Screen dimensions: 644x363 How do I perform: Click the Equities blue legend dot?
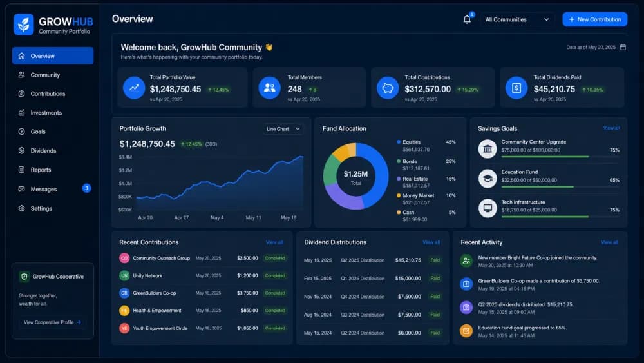pyautogui.click(x=399, y=142)
